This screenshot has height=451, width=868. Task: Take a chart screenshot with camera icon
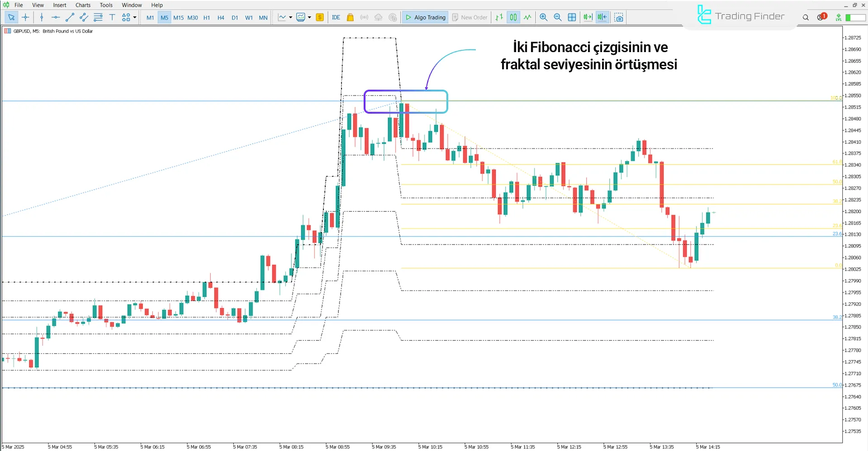click(619, 18)
